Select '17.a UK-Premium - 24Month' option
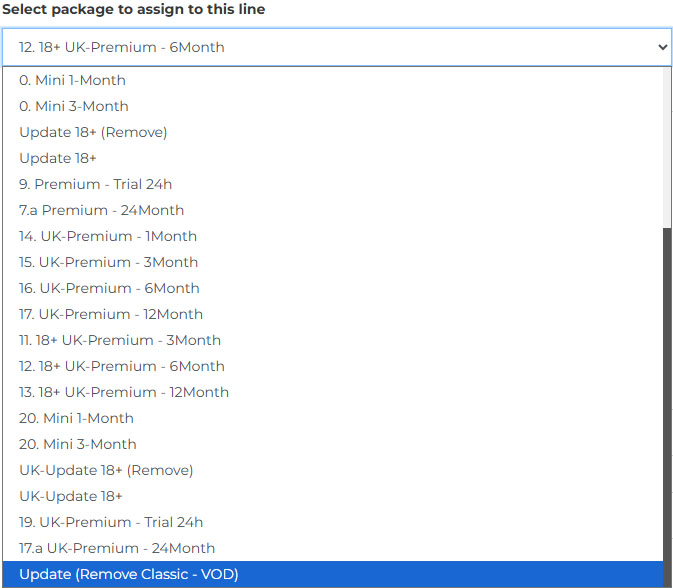 coord(117,548)
